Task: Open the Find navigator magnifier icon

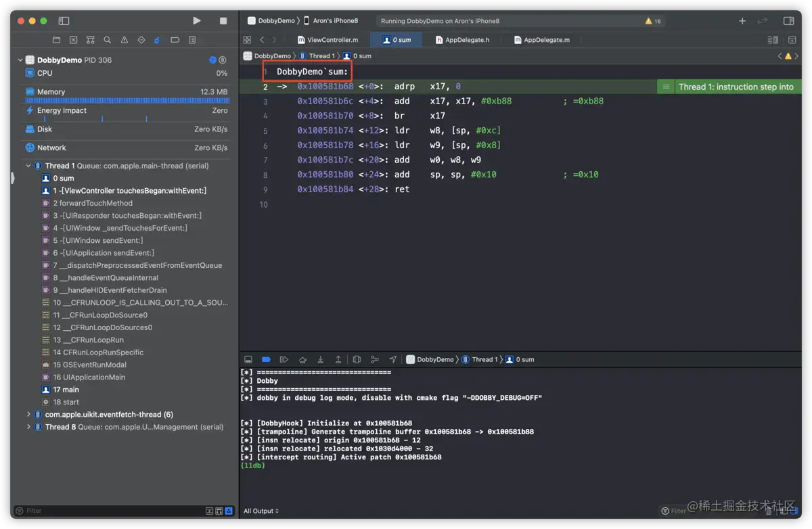Action: pyautogui.click(x=107, y=40)
